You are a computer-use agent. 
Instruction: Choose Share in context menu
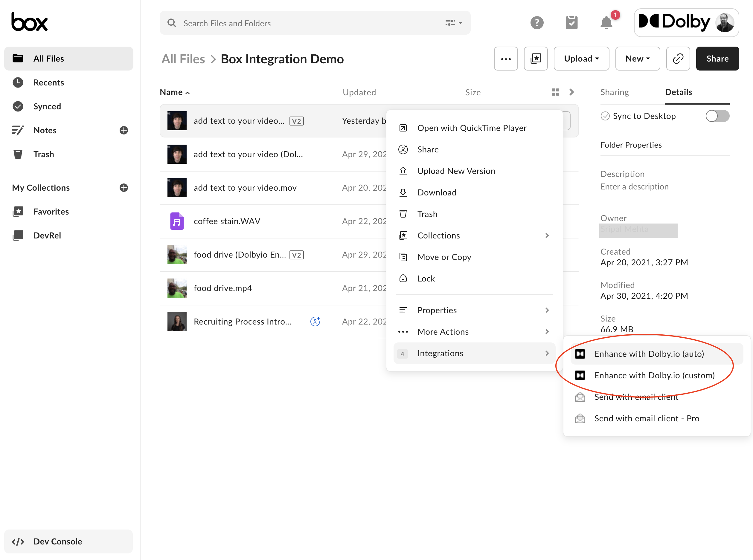click(x=474, y=149)
